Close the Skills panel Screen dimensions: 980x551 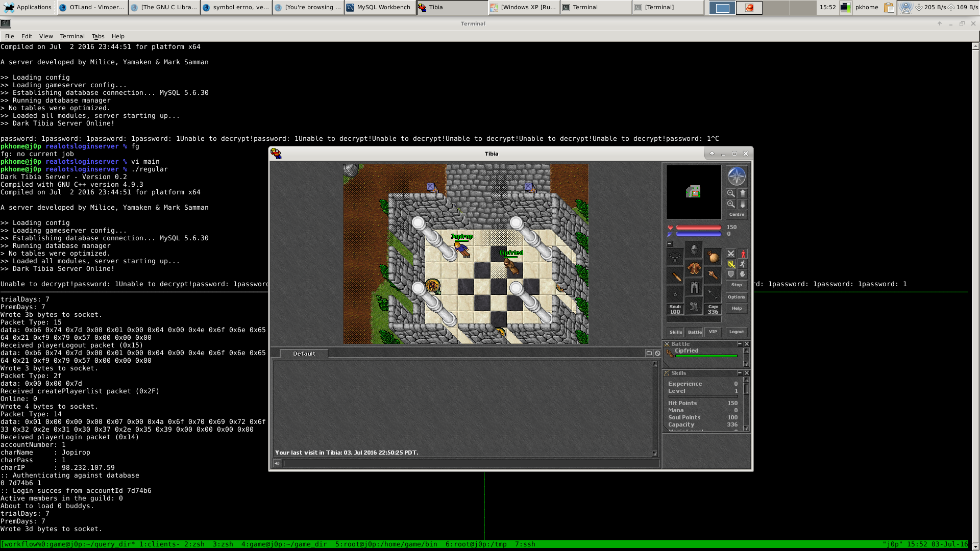pos(746,373)
